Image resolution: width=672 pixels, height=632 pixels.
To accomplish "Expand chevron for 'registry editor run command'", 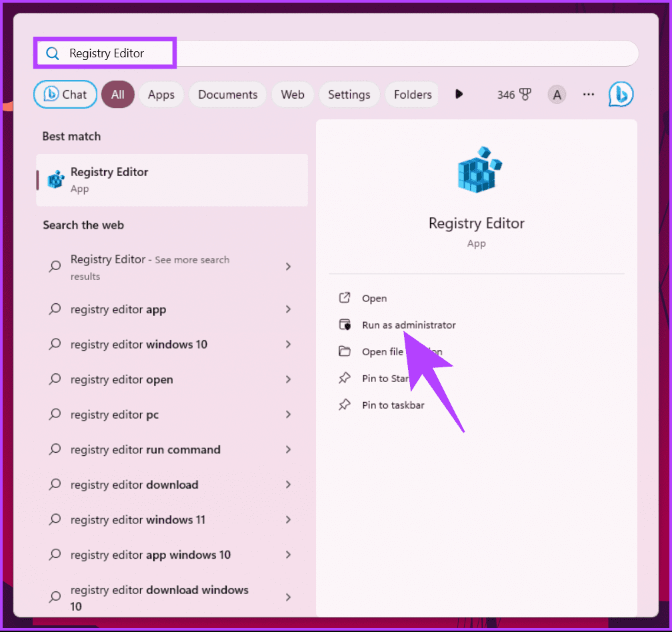I will 289,449.
